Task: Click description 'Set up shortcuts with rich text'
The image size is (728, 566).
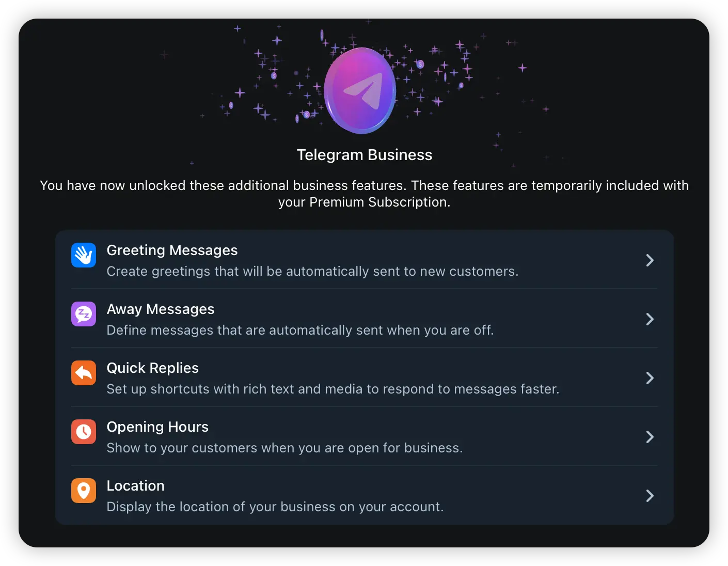Action: (333, 389)
